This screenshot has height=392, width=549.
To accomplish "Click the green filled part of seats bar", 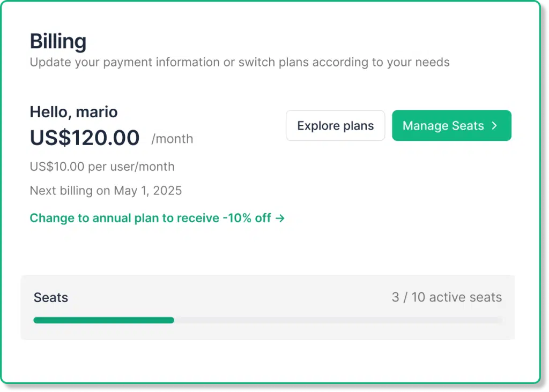I will click(x=103, y=320).
